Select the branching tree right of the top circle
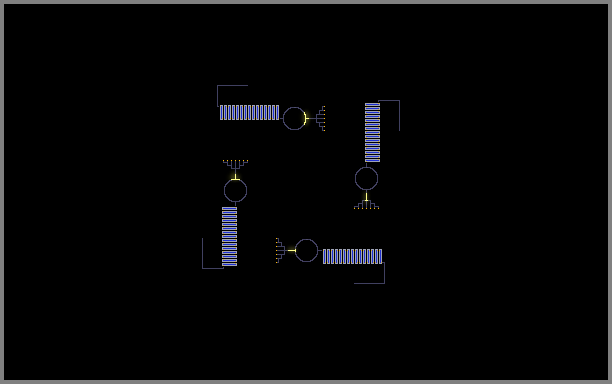 pyautogui.click(x=320, y=118)
